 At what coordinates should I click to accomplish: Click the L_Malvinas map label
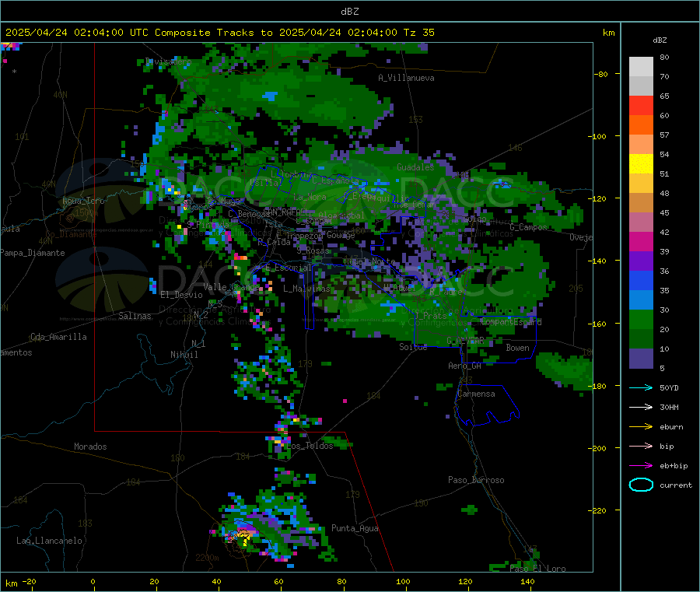[306, 289]
